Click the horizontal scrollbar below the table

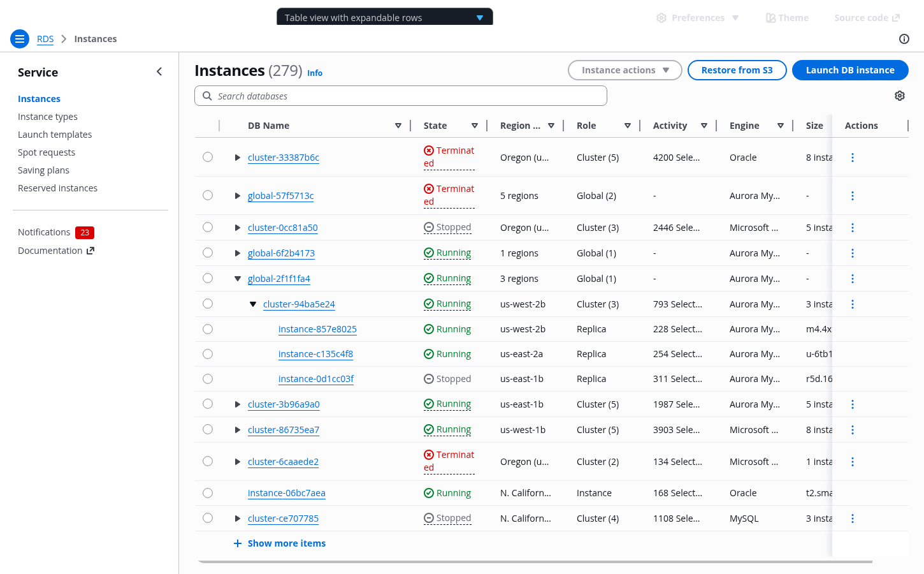534,562
